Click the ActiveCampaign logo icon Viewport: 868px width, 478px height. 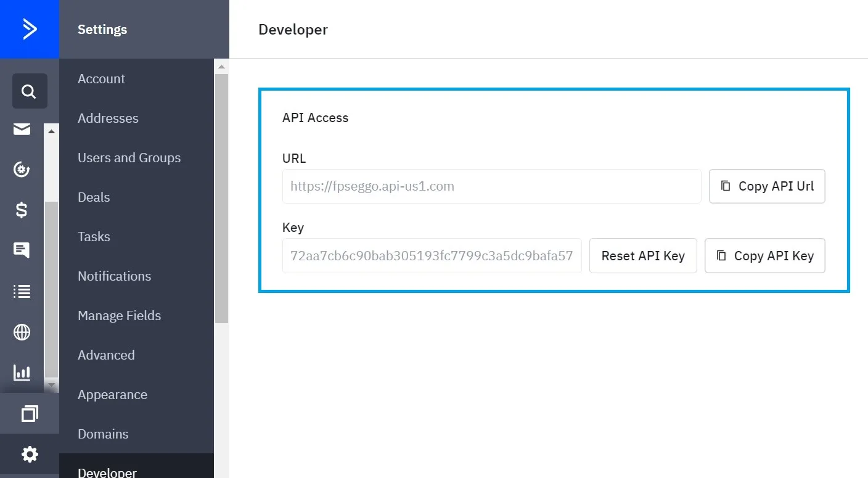click(30, 29)
